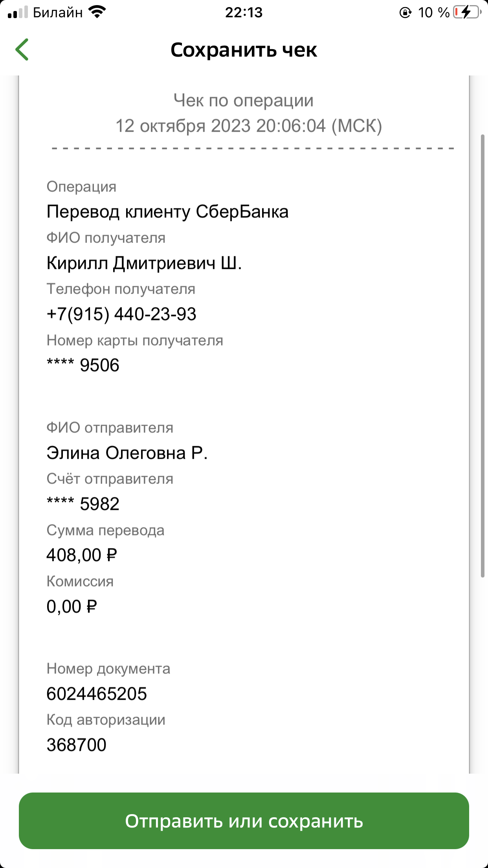Tap sender account **** 5982

coord(83,504)
